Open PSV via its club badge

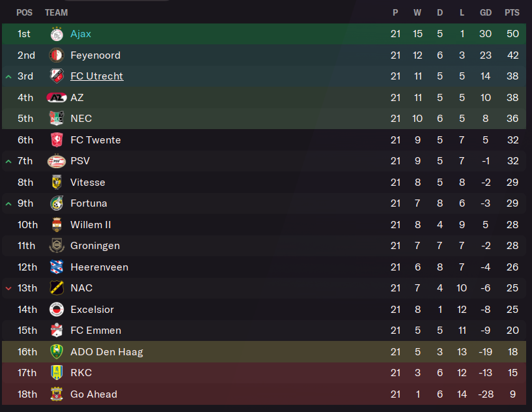pos(57,161)
